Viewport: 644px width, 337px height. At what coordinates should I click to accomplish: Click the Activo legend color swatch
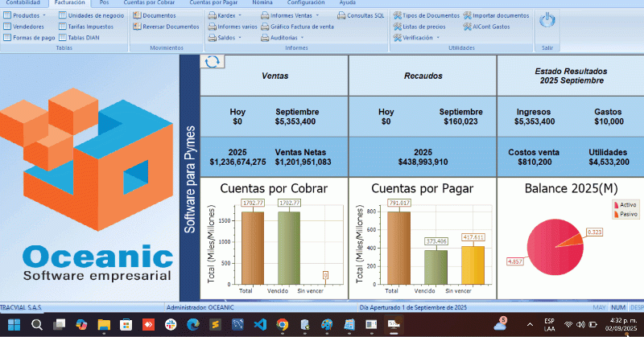pos(616,206)
